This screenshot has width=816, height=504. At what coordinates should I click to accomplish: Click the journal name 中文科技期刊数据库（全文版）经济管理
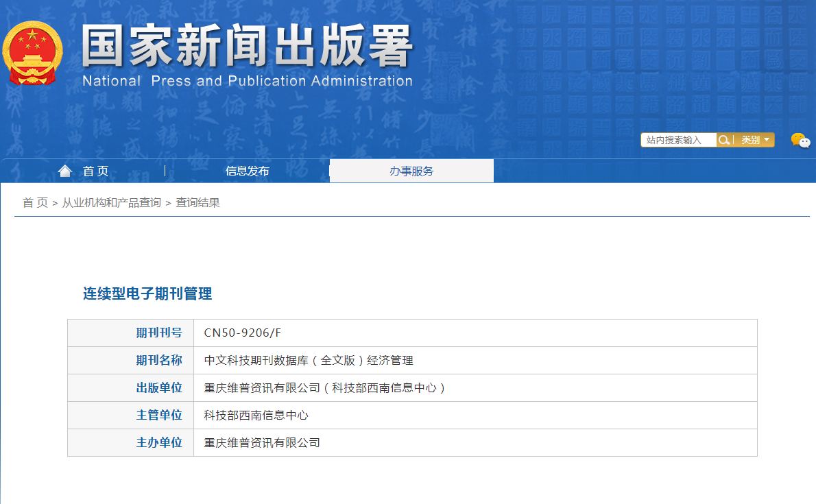309,361
